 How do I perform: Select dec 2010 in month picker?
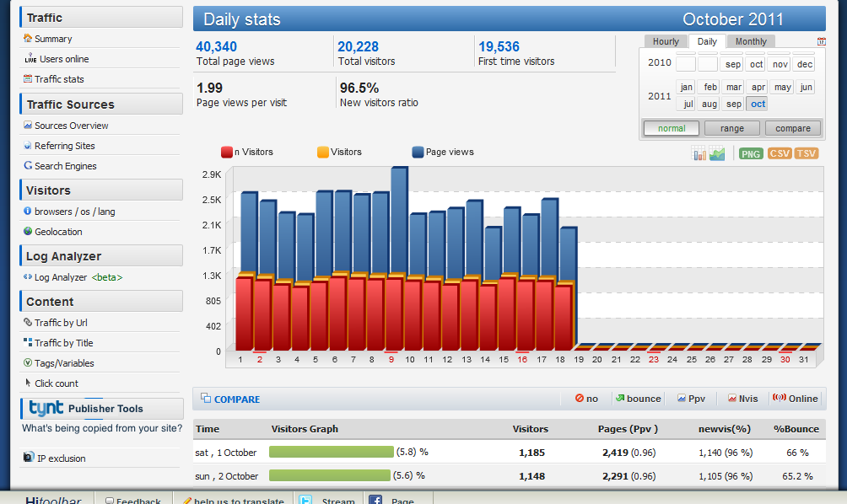804,64
